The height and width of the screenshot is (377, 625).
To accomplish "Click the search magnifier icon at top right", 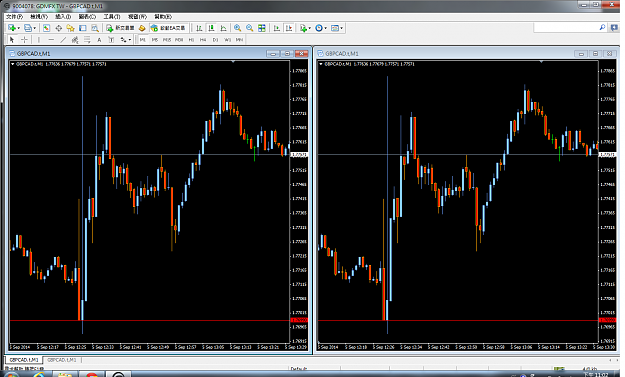I will click(602, 27).
